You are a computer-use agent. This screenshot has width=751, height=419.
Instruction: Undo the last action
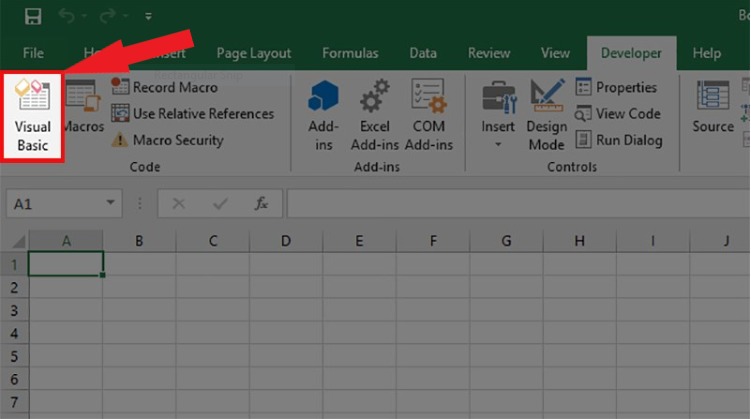tap(67, 16)
